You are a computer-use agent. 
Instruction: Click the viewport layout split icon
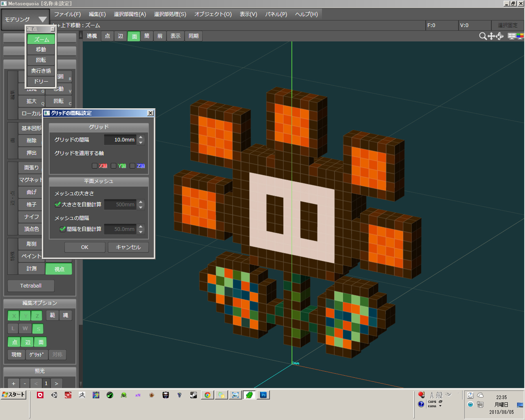coord(512,36)
